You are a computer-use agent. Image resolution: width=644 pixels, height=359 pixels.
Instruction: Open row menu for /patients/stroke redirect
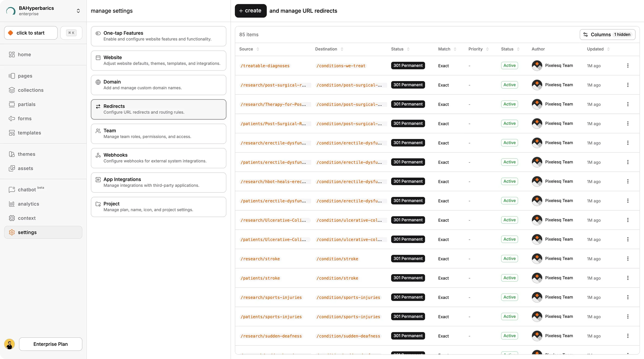tap(628, 278)
